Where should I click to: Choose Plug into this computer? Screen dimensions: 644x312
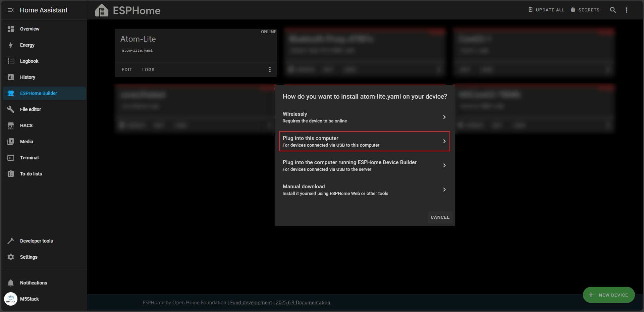tap(365, 141)
